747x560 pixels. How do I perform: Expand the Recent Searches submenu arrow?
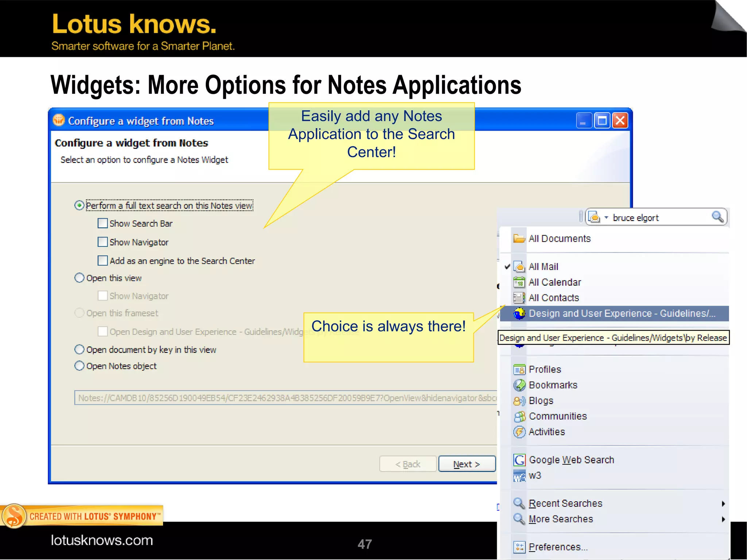point(723,504)
